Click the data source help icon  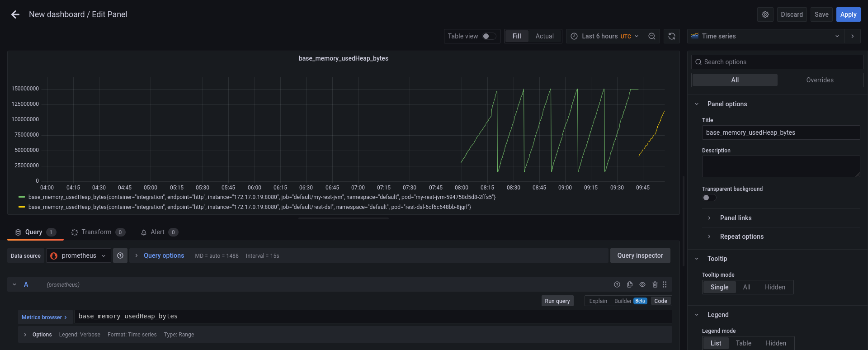pyautogui.click(x=120, y=255)
